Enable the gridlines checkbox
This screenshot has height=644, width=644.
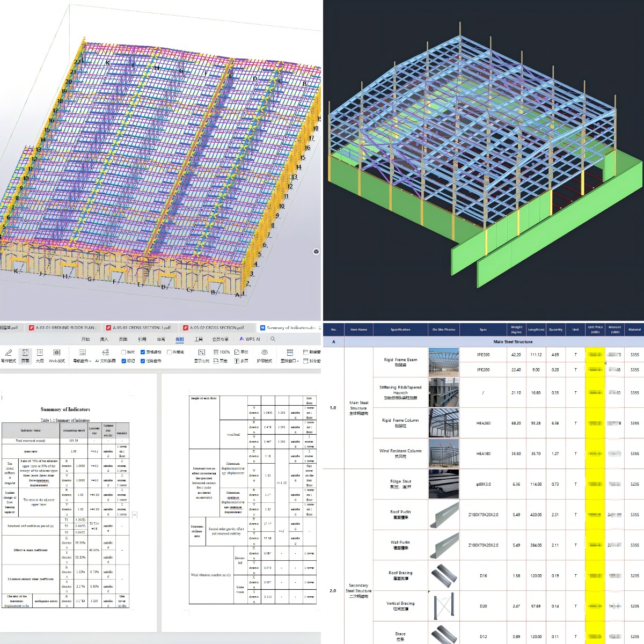click(x=169, y=352)
